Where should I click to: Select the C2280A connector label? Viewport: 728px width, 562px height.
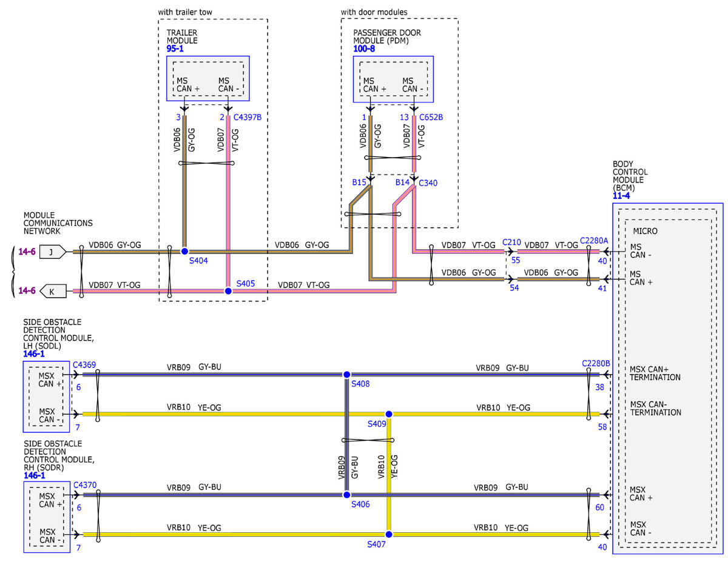tap(594, 241)
